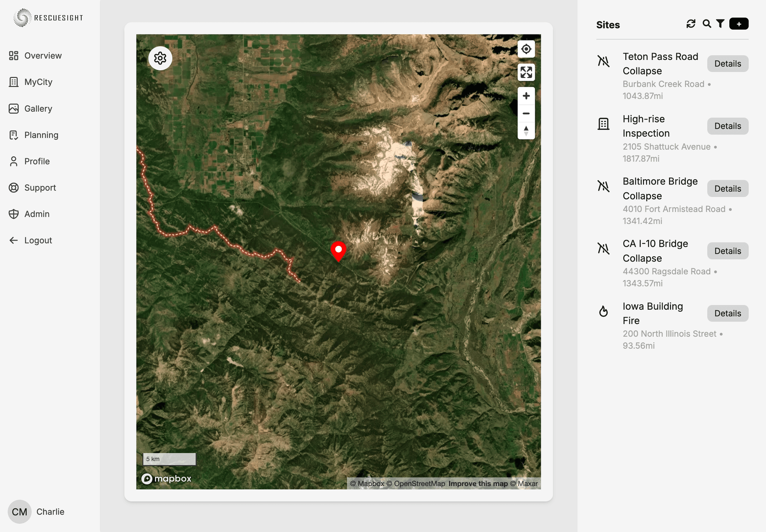
Task: Zoom out of the map
Action: tap(526, 113)
